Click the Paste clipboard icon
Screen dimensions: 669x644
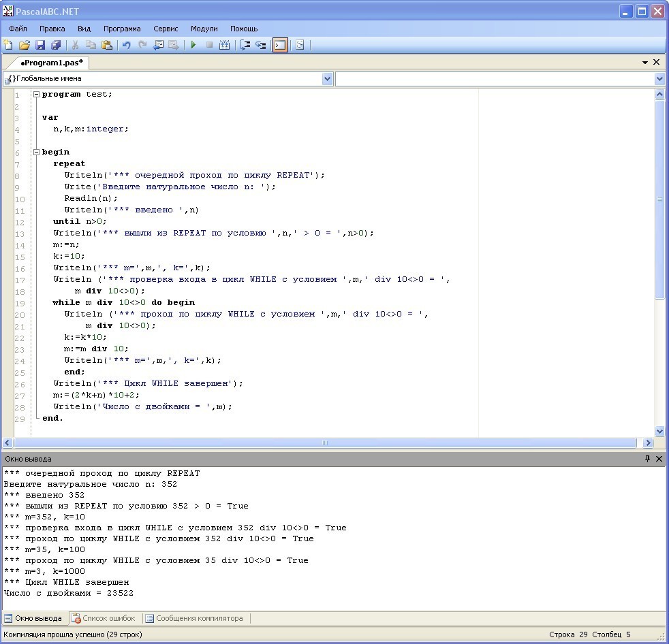pos(107,46)
